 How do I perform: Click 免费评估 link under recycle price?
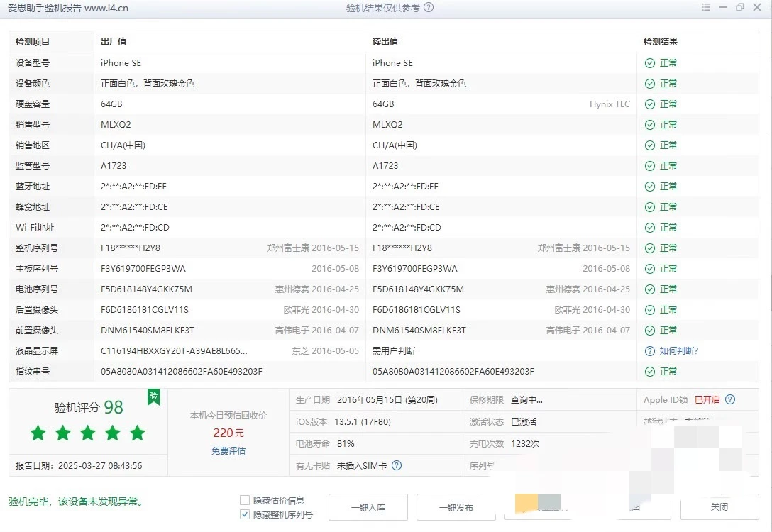(228, 451)
